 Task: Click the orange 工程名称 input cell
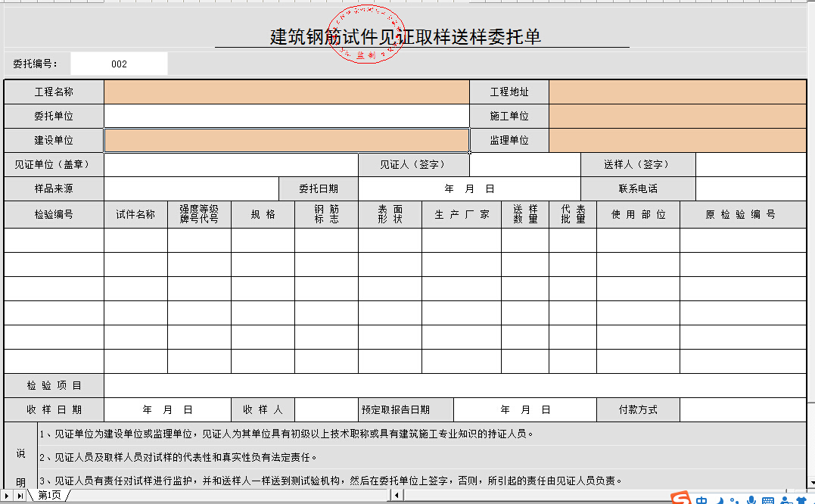pyautogui.click(x=286, y=92)
